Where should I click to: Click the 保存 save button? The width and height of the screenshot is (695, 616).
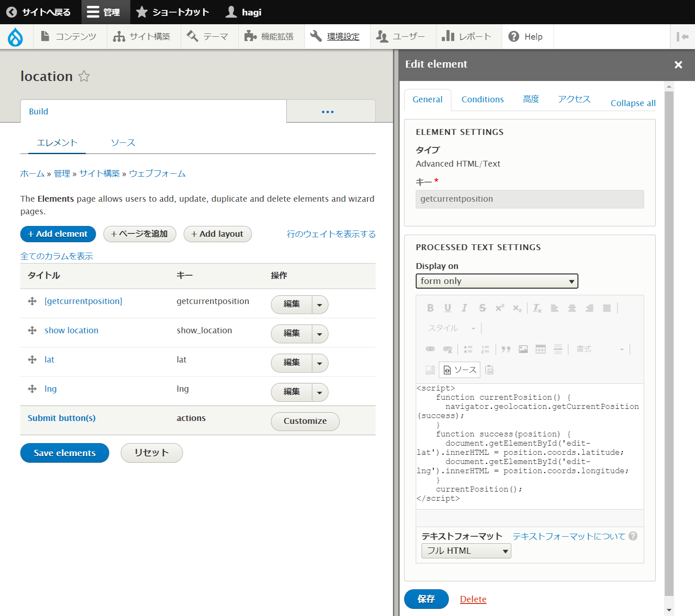(x=427, y=599)
